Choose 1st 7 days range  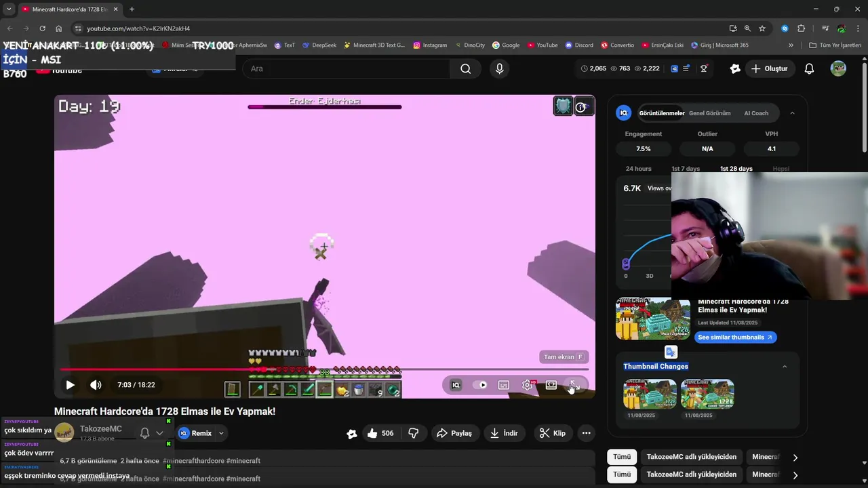686,169
